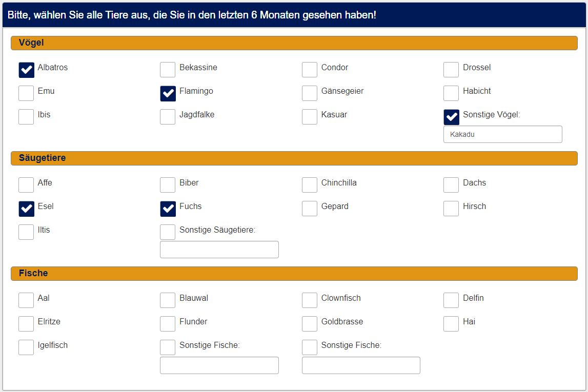588x392 pixels.
Task: Enable the Sonstige Säugetiere checkbox
Action: point(168,232)
